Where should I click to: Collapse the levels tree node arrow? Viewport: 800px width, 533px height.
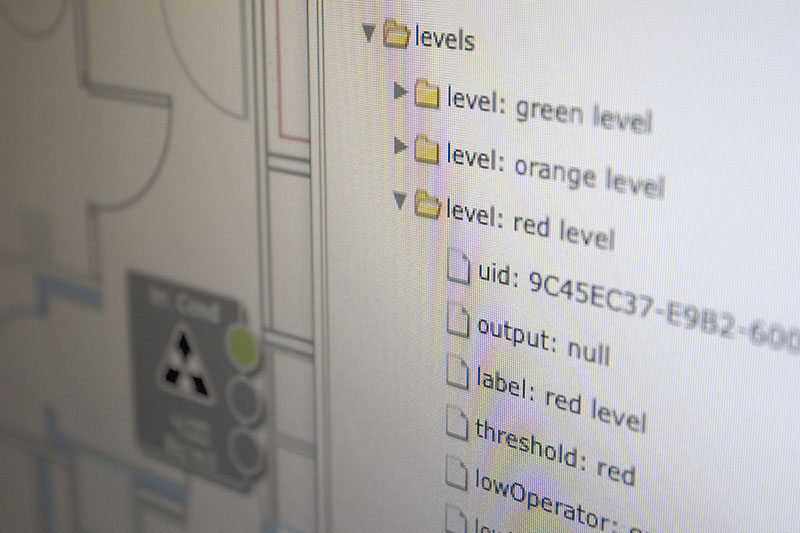coord(368,33)
